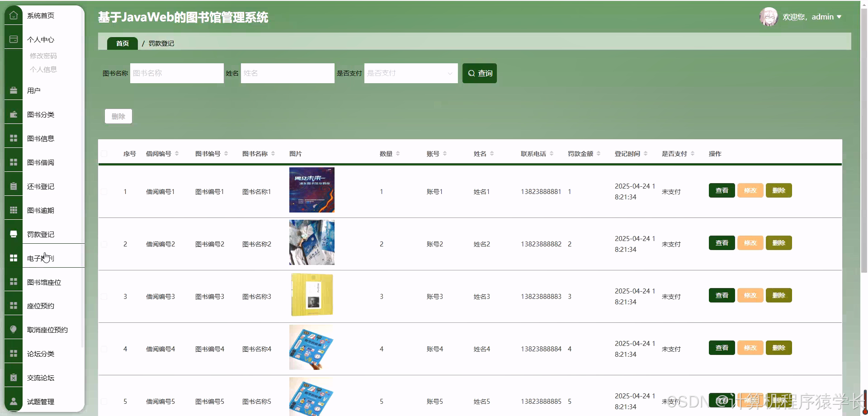
Task: Sort by 图书编号 column arrows
Action: (226, 154)
